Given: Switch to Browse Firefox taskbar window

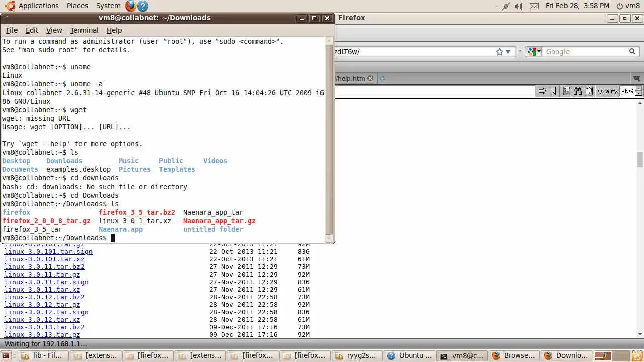Looking at the screenshot, I should 514,355.
